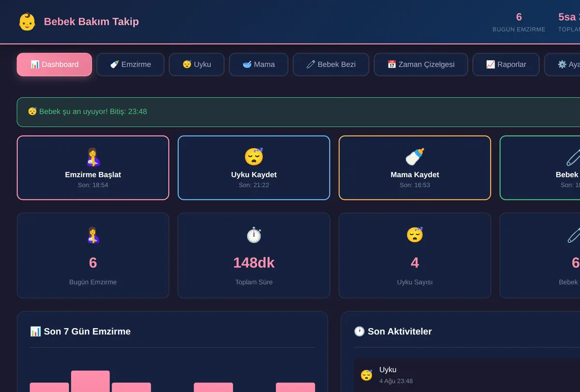Click the sleeping face icon above Uyku Sayısı count
The width and height of the screenshot is (580, 392).
(415, 235)
